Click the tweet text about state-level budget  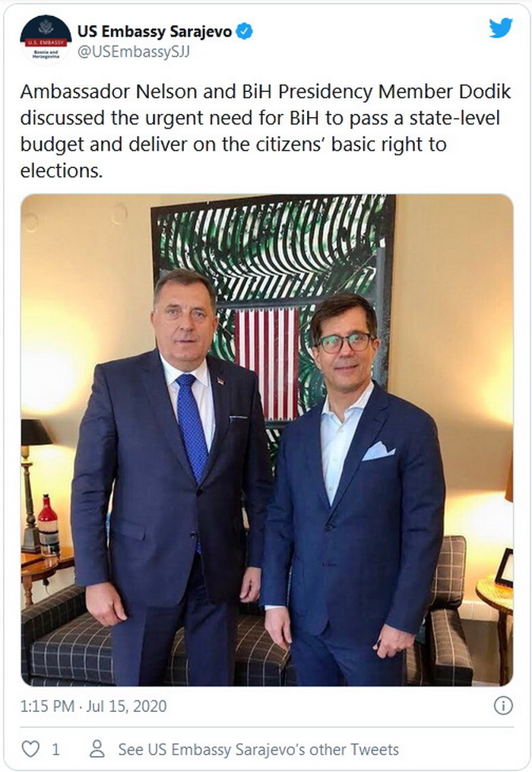(266, 131)
